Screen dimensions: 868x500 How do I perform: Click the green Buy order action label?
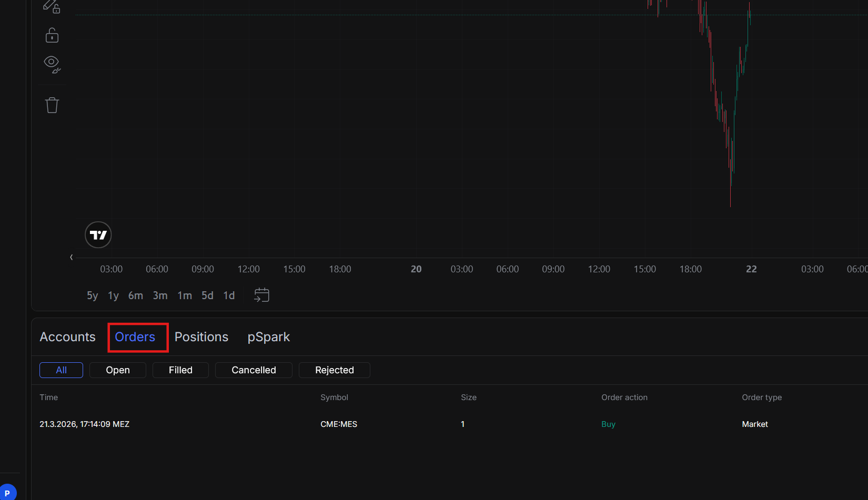(608, 424)
